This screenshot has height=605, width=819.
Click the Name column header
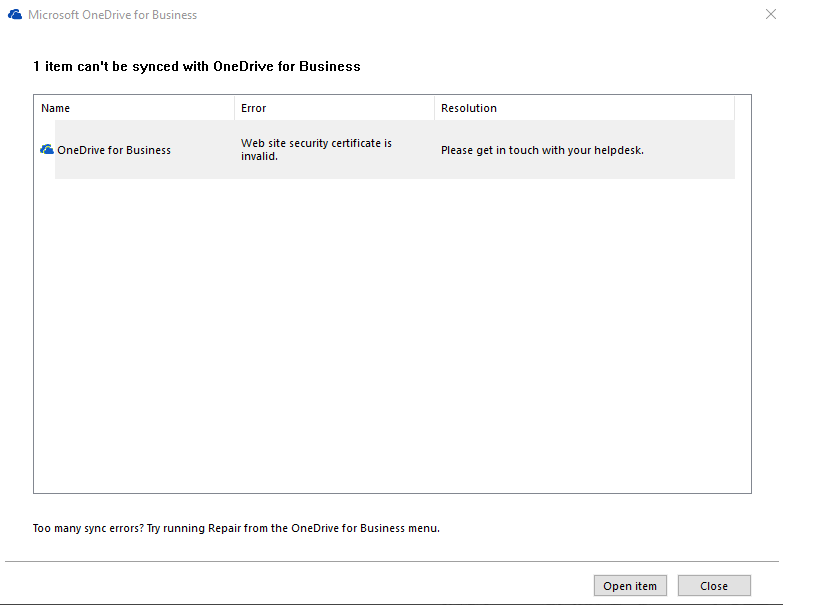(x=134, y=108)
